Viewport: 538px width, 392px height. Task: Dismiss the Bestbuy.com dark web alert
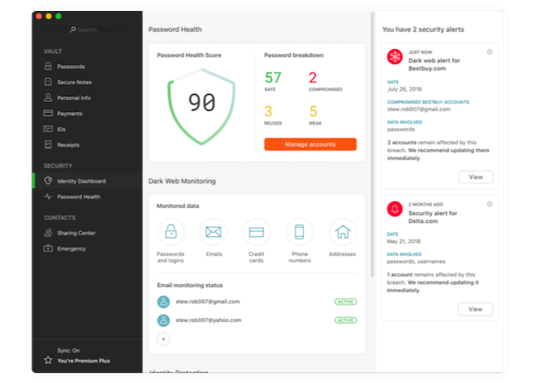[490, 51]
